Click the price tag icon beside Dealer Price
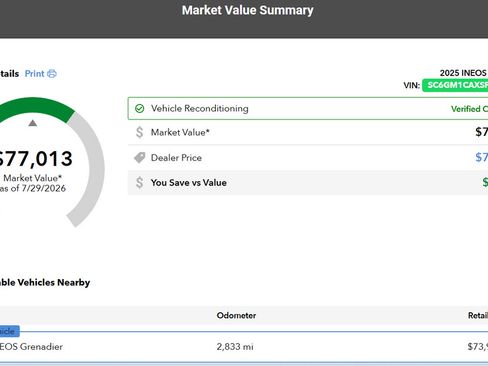 coord(139,158)
